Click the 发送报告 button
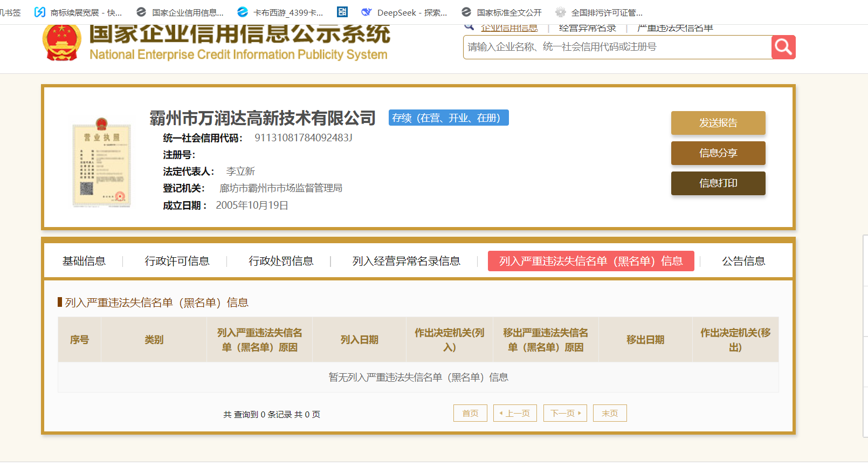868x467 pixels. [718, 123]
